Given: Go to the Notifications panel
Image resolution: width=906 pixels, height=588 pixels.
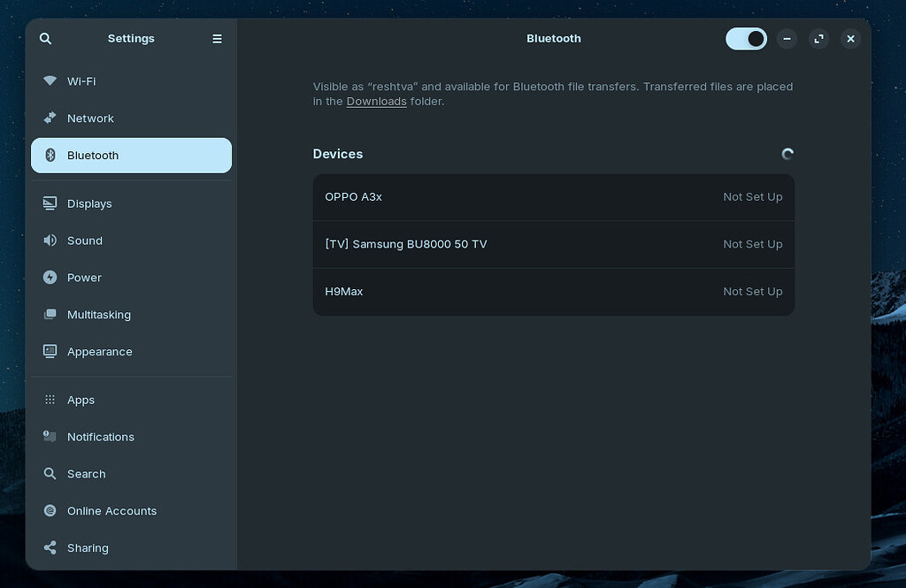Looking at the screenshot, I should [x=100, y=437].
